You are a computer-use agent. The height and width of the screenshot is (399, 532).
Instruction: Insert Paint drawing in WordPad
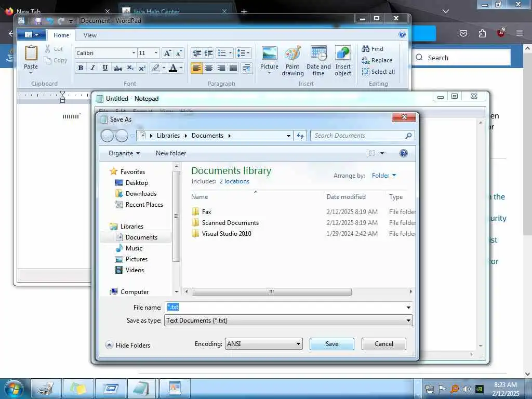point(292,61)
